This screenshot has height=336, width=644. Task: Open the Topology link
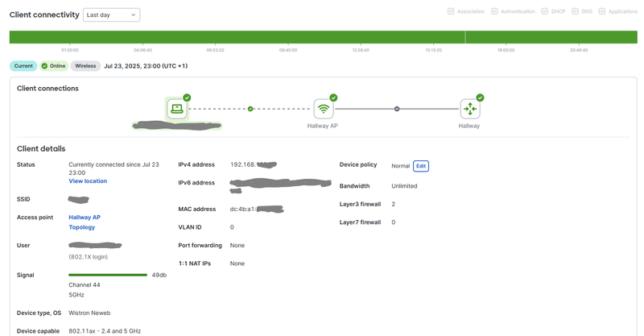82,227
